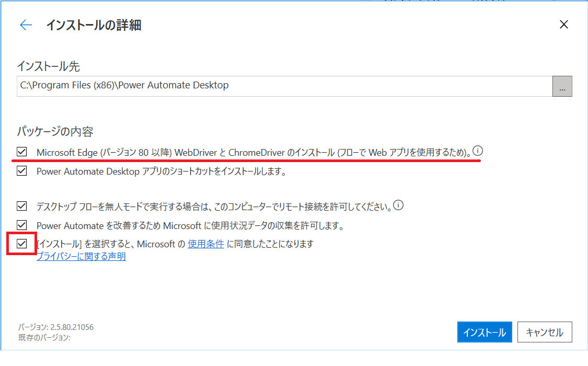The image size is (588, 366).
Task: Click the インストールの詳細 heading text
Action: tap(94, 25)
